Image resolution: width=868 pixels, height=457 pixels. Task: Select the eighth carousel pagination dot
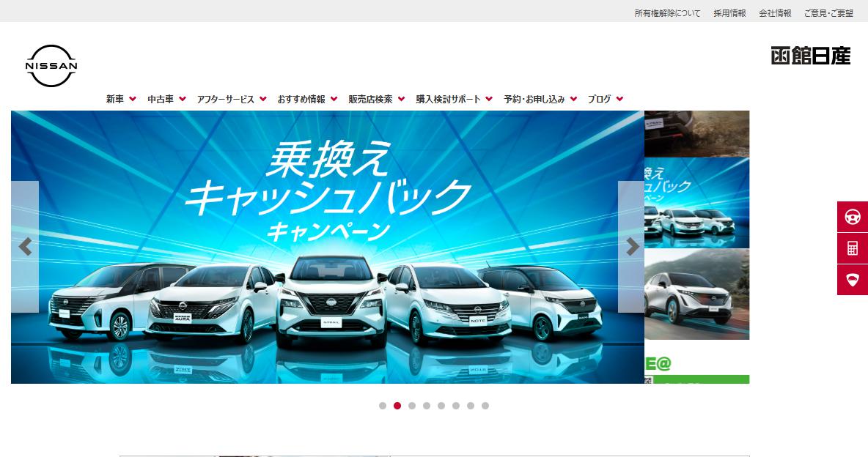coord(485,406)
